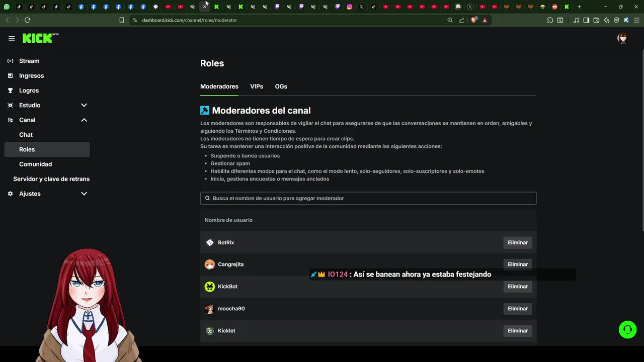The image size is (644, 362).
Task: Toggle the browser sidebar panel
Action: pyautogui.click(x=586, y=20)
